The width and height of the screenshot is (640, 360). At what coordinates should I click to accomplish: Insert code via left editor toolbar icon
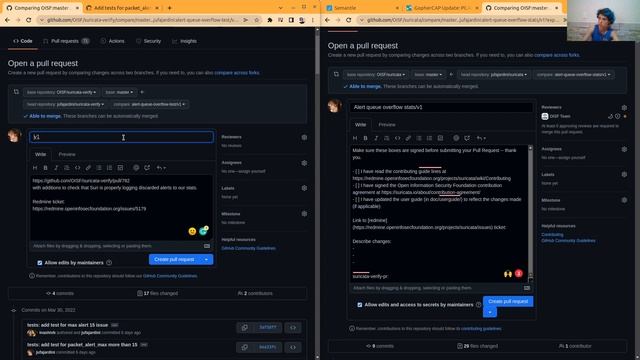(78, 168)
